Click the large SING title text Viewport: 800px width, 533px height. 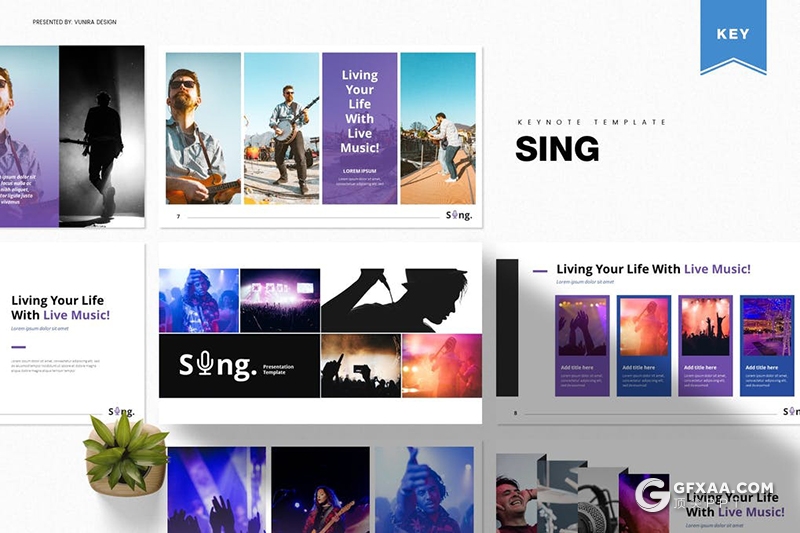tap(557, 148)
